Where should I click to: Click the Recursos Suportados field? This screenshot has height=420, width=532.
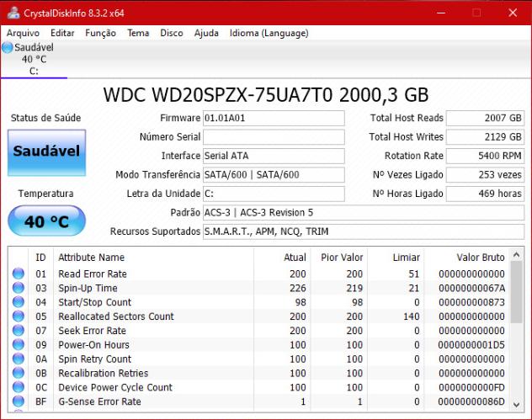364,231
